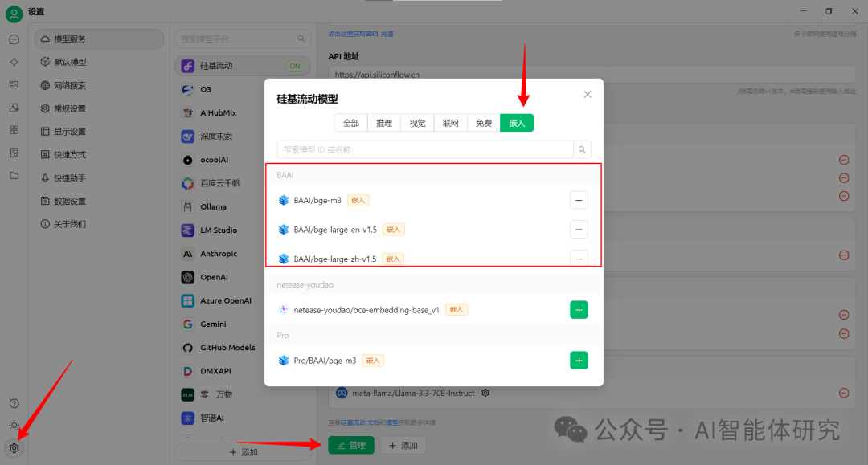Image resolution: width=868 pixels, height=465 pixels.
Task: Open the settings gear in sidebar
Action: (14, 448)
